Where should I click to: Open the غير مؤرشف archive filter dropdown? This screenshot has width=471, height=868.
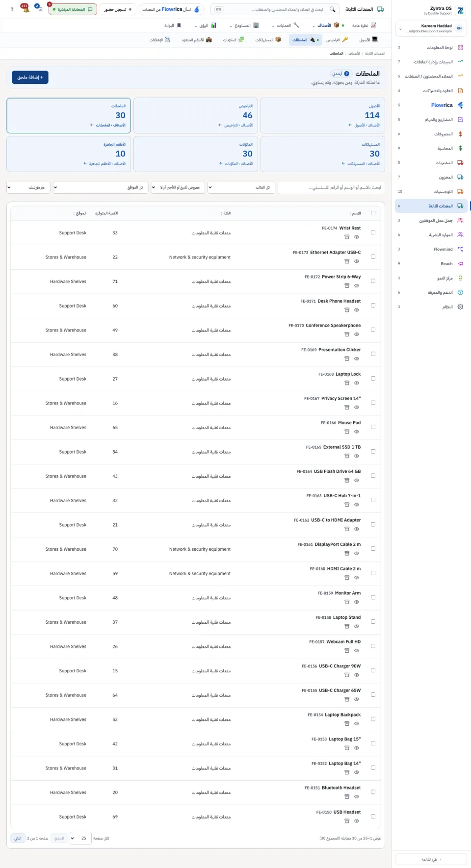(x=28, y=187)
